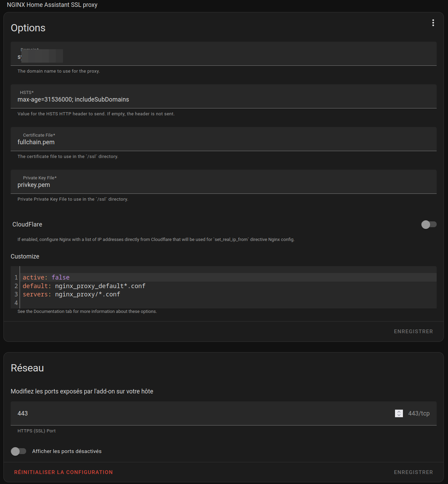This screenshot has height=484, width=448.
Task: Place cursor on the 'active' key in editor
Action: point(33,277)
